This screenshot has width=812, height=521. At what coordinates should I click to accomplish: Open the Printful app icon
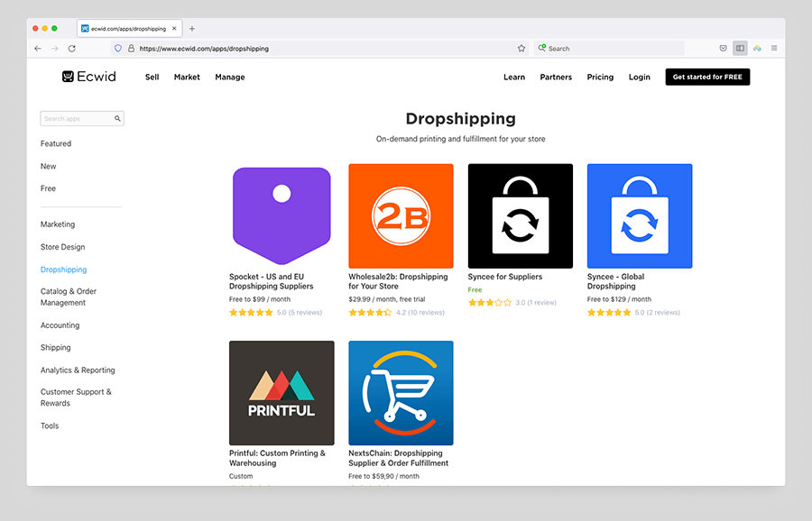tap(281, 393)
